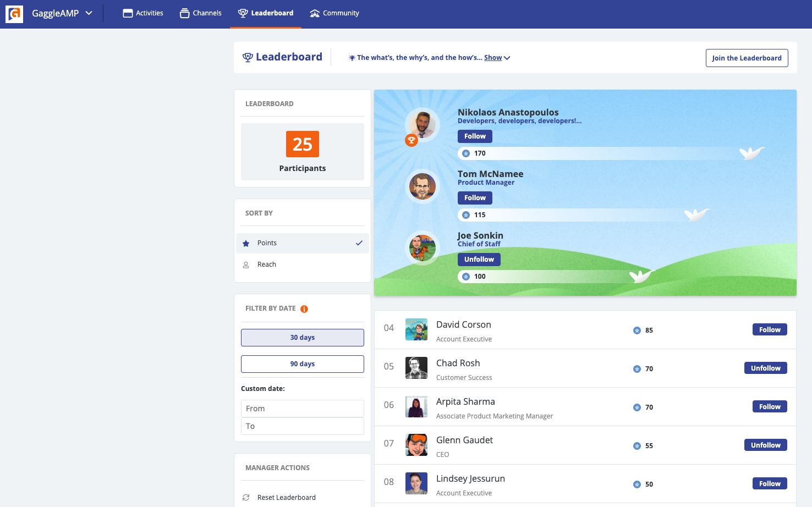Select the 30 days date filter
The width and height of the screenshot is (812, 507).
point(302,338)
